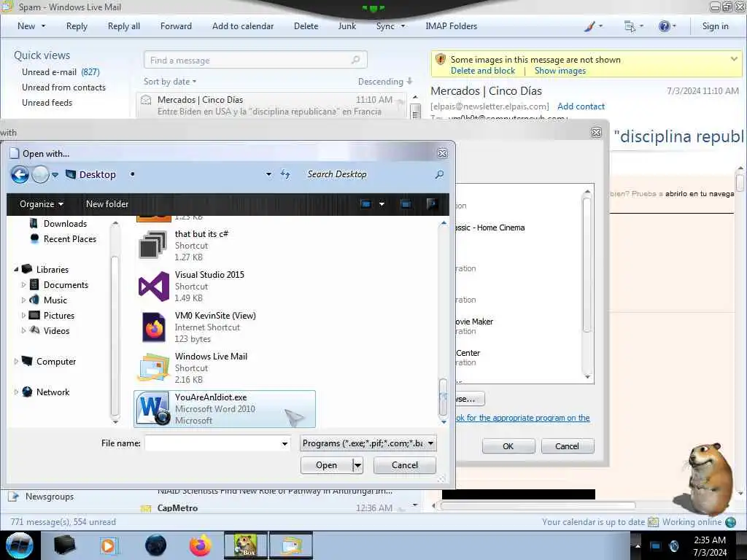This screenshot has width=747, height=560.
Task: Click OK in the background Open with window
Action: click(508, 446)
